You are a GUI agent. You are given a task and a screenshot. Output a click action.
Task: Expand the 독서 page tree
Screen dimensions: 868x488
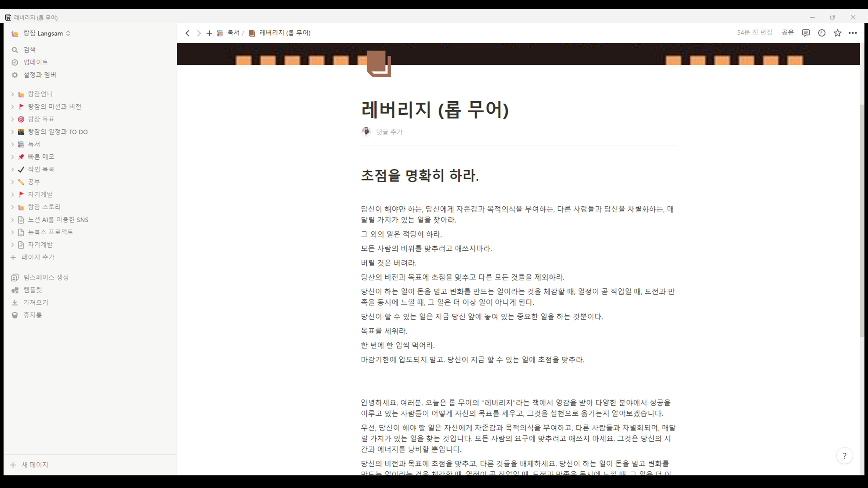point(12,144)
